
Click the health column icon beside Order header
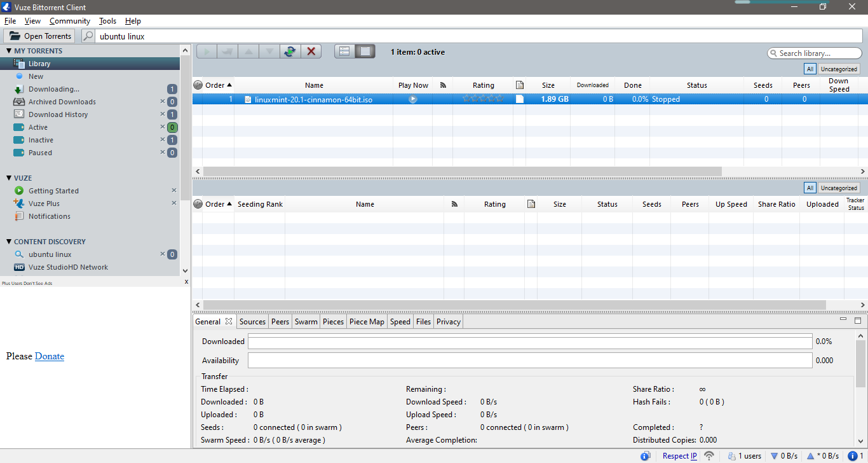pyautogui.click(x=198, y=85)
